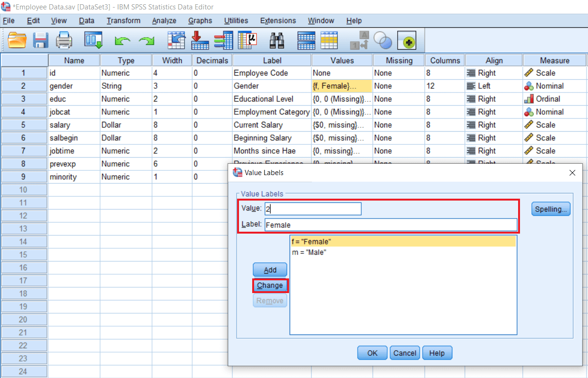Open Find with the binoculars icon
The height and width of the screenshot is (378, 588).
click(276, 41)
